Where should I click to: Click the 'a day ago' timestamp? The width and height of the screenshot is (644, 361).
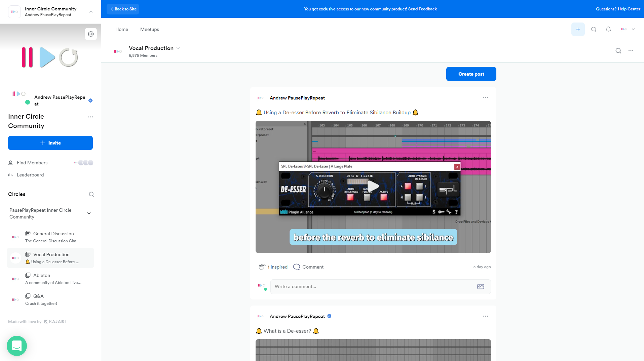pos(482,267)
